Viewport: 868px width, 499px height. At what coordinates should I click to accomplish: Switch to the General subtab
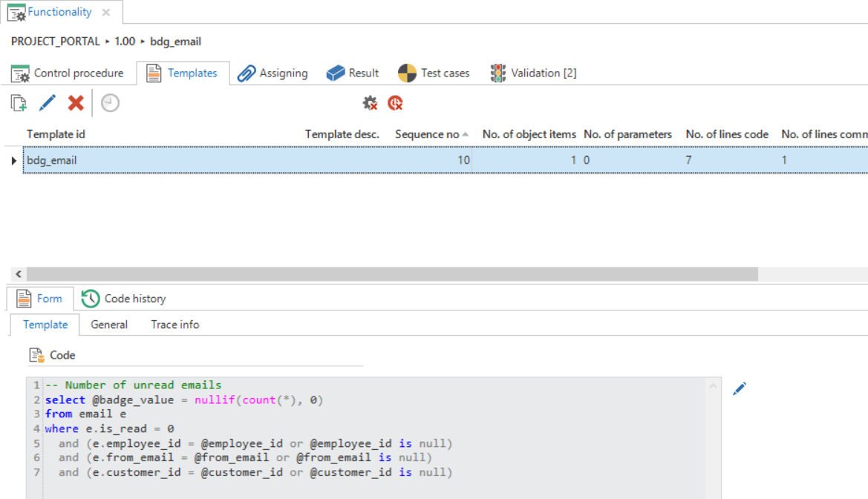[x=109, y=324]
